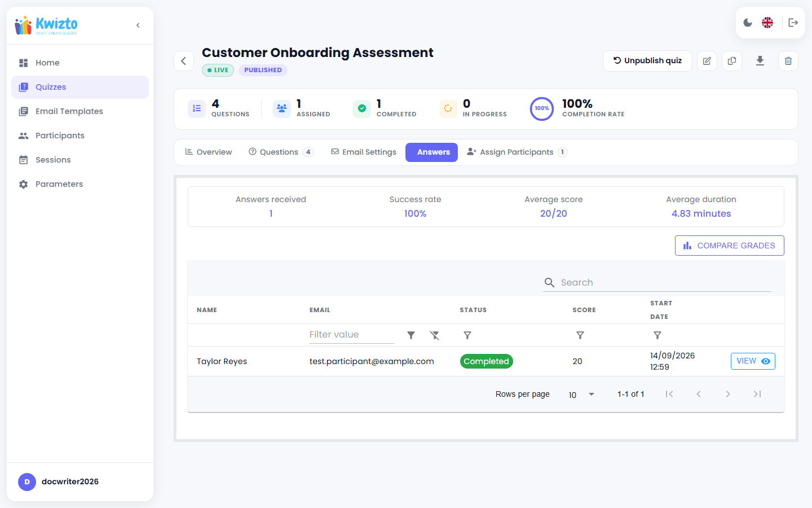Switch to the Questions tab
Viewport: 812px width, 508px height.
(x=281, y=152)
